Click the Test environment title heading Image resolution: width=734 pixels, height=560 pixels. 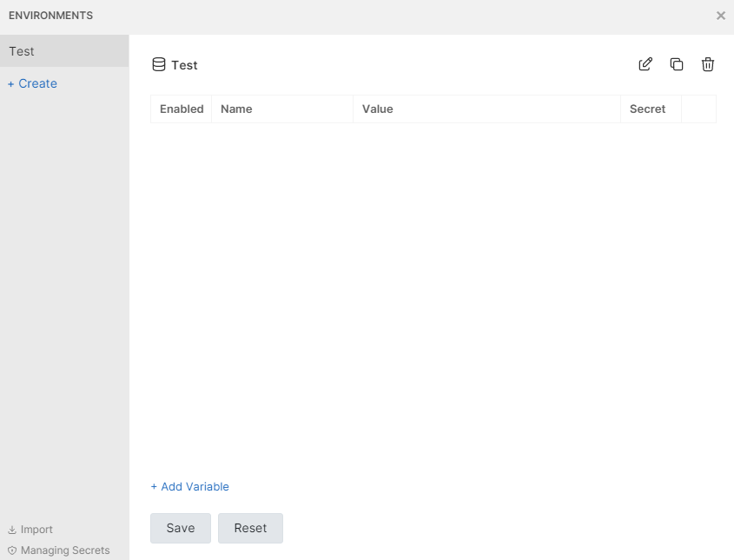(184, 65)
